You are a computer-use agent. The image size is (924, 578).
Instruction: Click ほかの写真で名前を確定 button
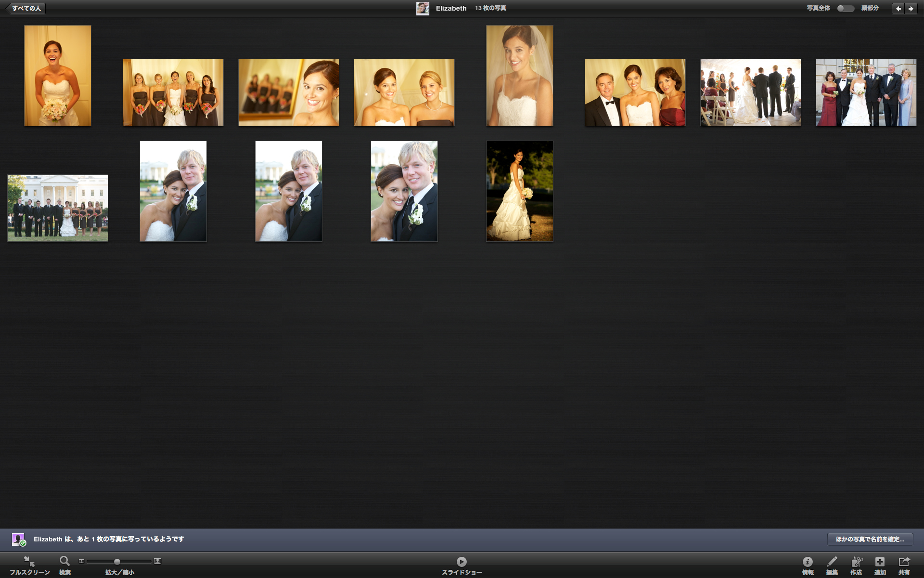870,539
